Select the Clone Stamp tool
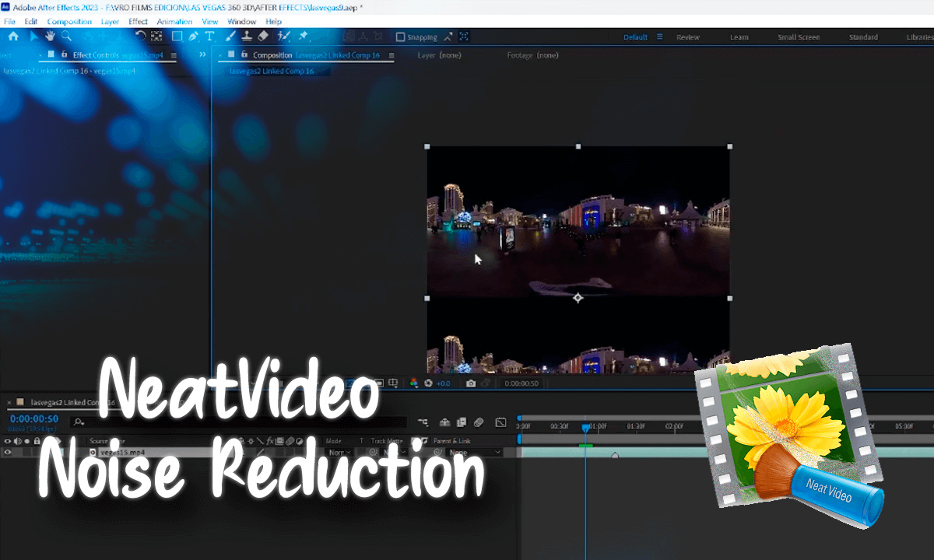 (247, 36)
